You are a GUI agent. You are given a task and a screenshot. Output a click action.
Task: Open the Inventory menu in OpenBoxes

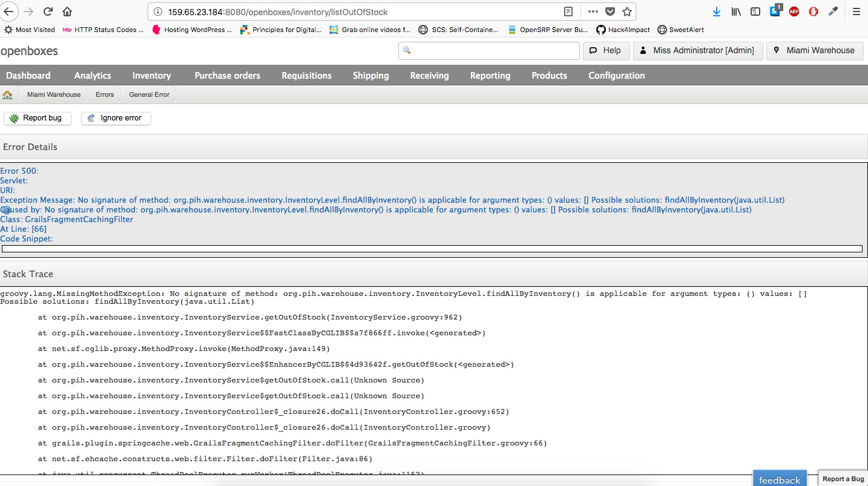pyautogui.click(x=151, y=75)
